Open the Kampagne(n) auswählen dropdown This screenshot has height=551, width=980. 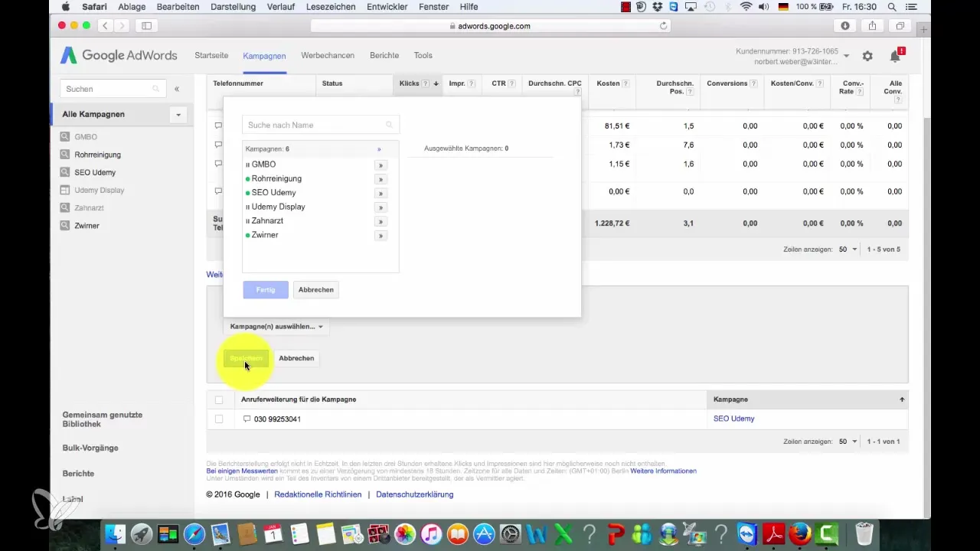pyautogui.click(x=276, y=327)
